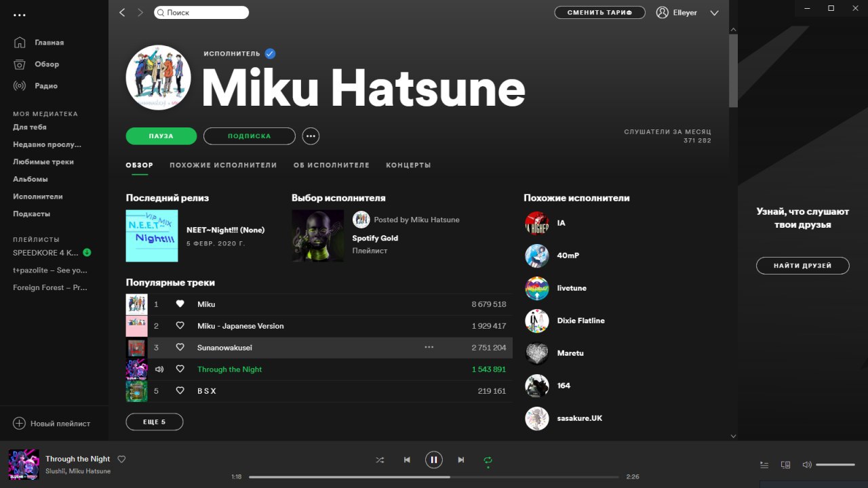Image resolution: width=868 pixels, height=488 pixels.
Task: Pause playback with the round pause button
Action: click(x=434, y=460)
